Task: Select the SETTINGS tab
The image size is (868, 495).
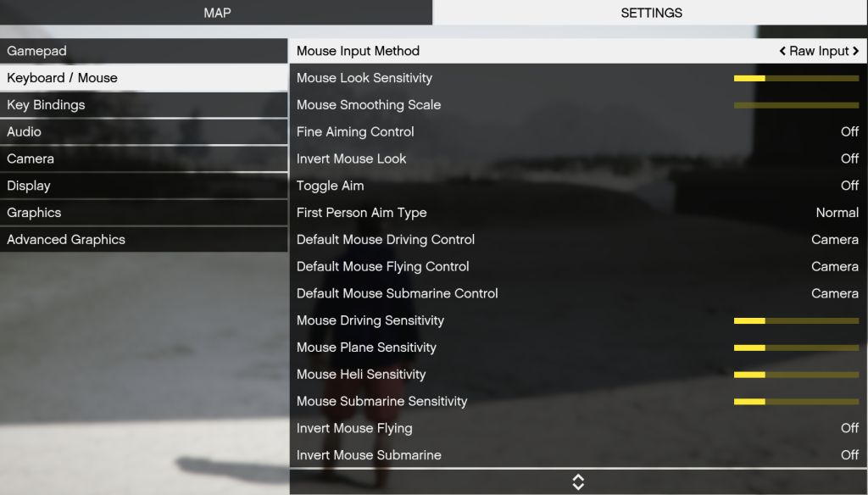Action: (651, 13)
